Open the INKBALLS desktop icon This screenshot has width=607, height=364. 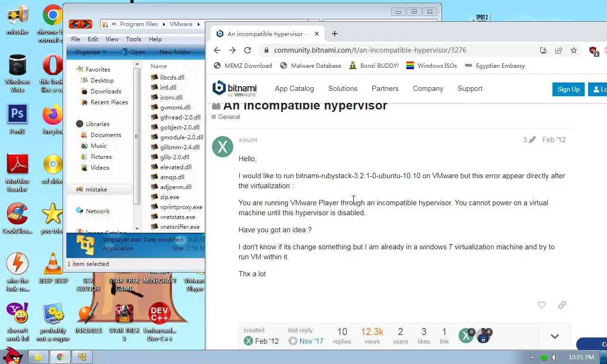coord(88,318)
